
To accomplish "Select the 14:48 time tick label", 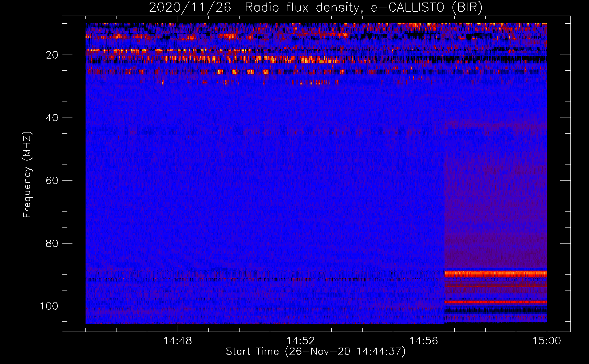I will tap(178, 341).
